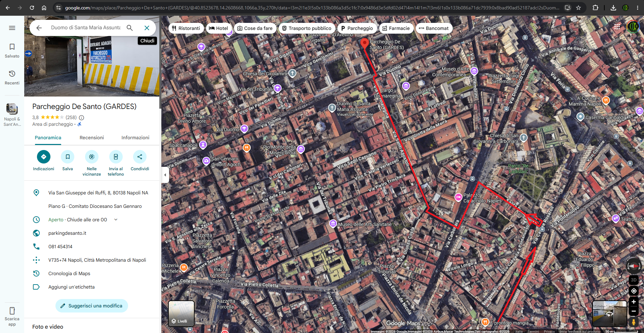Click Palazzo Caracciolo Naples hotel marker

pos(458,197)
